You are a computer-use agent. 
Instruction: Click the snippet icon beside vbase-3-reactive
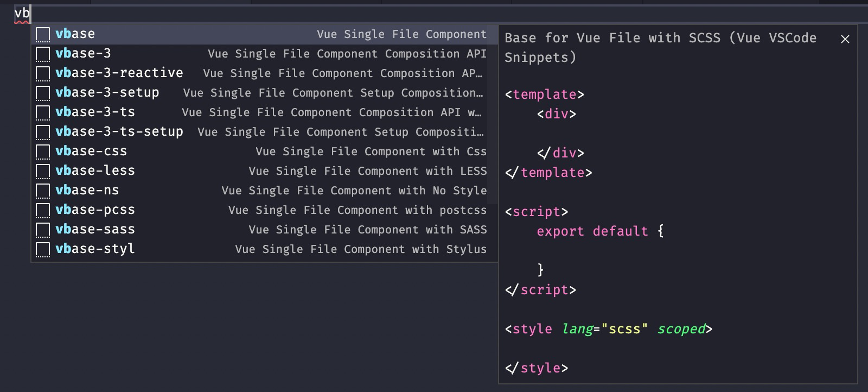point(43,74)
